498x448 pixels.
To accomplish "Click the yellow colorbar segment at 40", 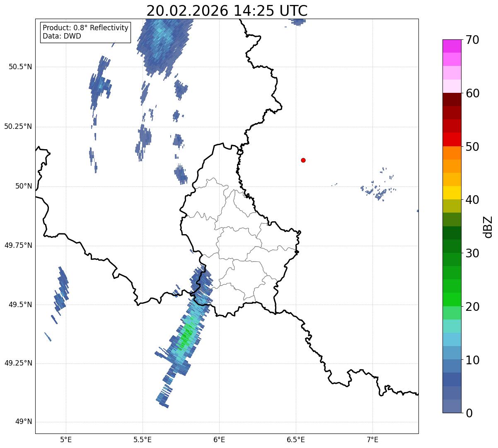I will point(452,193).
